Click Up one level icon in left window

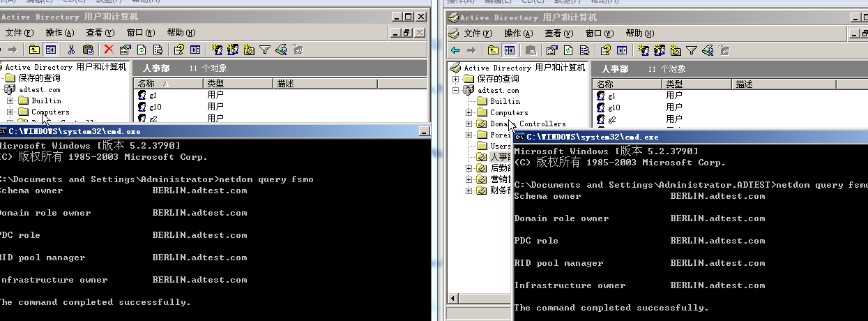pyautogui.click(x=35, y=50)
